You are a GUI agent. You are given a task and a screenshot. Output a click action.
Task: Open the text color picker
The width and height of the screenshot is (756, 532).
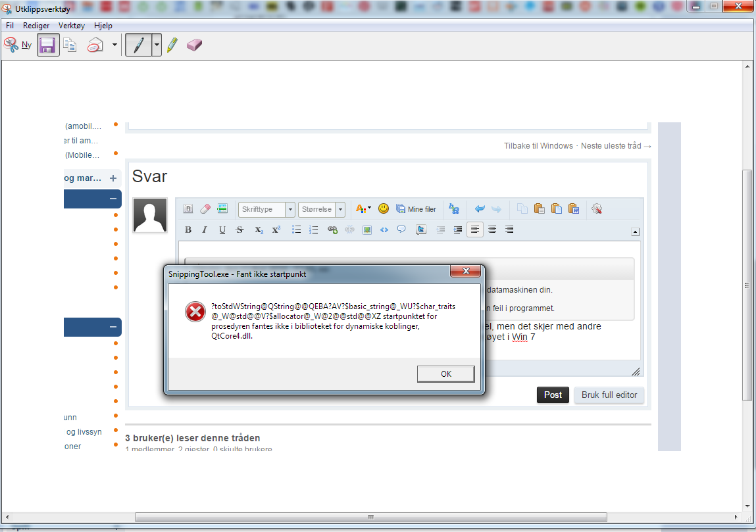[x=363, y=208]
